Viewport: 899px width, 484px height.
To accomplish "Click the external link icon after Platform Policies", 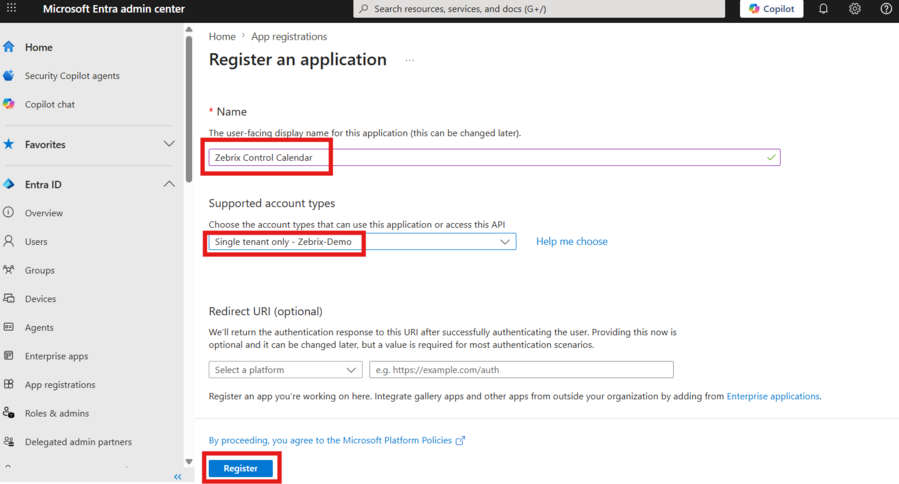I will pos(460,440).
